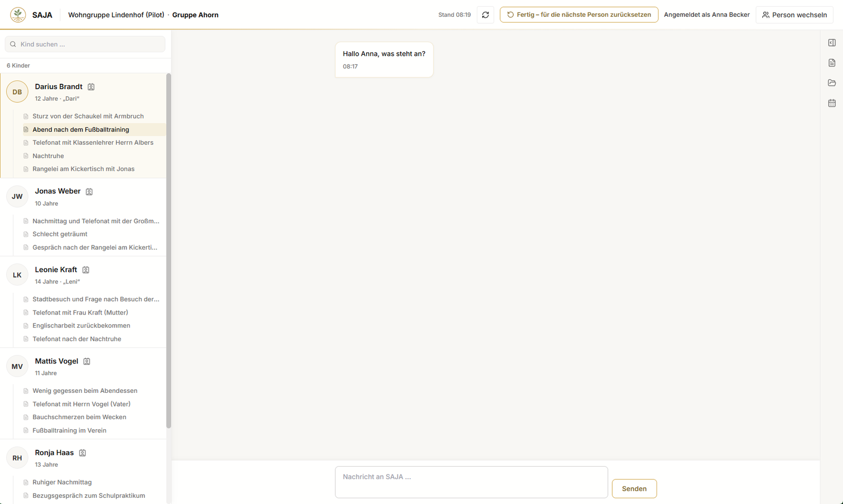
Task: Open the document icon in right rail
Action: pos(832,63)
